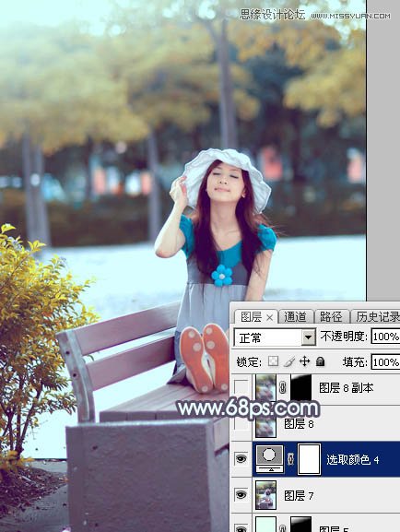Image resolution: width=400 pixels, height=532 pixels.
Task: Show the 图层 8 副本 layer visibility
Action: (x=241, y=387)
